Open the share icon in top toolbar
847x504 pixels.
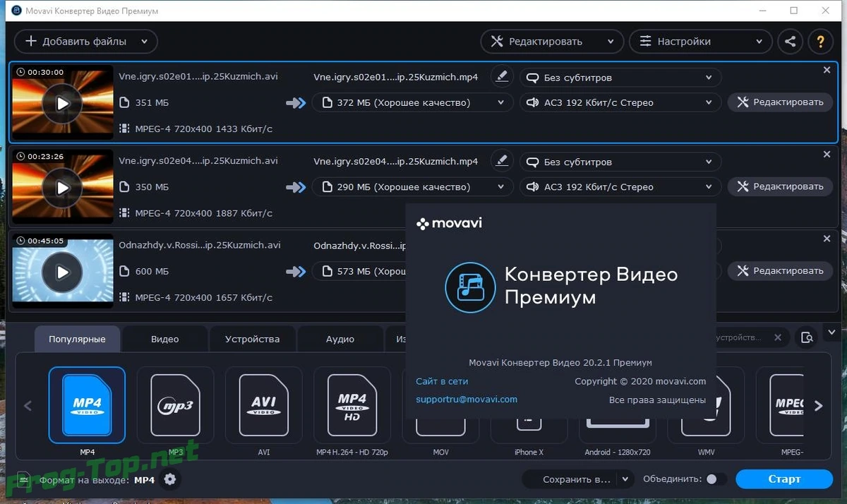pos(791,42)
